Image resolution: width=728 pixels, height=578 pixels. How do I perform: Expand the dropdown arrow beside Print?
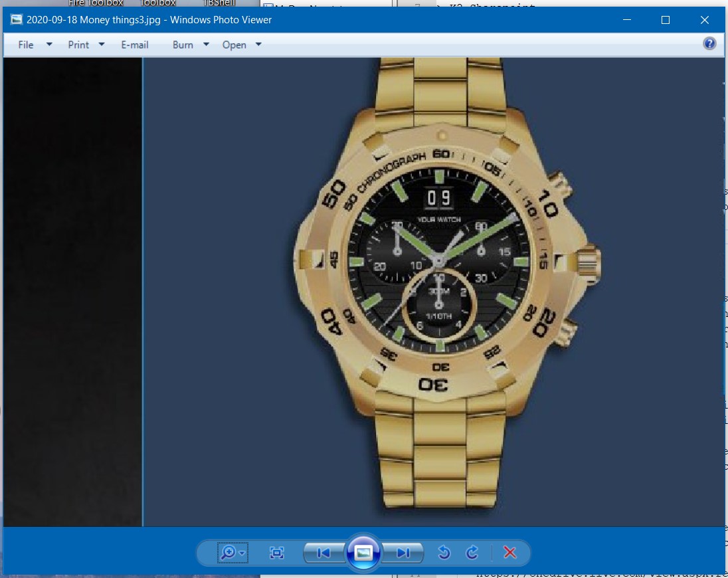tap(102, 45)
